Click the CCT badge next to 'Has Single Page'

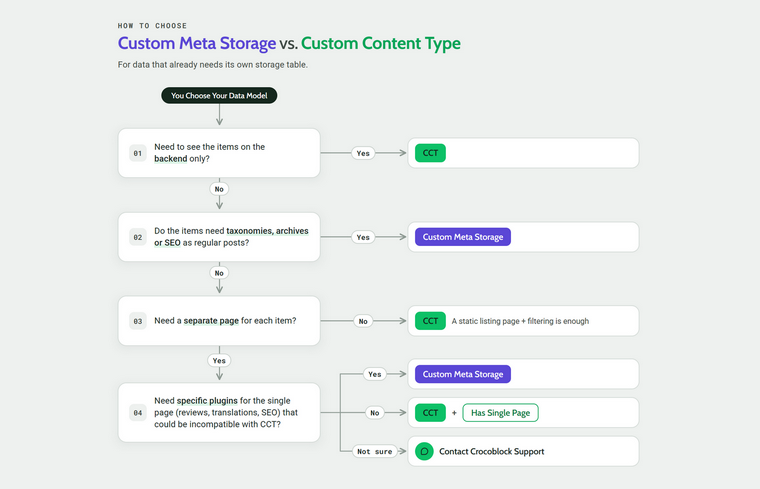pyautogui.click(x=430, y=413)
